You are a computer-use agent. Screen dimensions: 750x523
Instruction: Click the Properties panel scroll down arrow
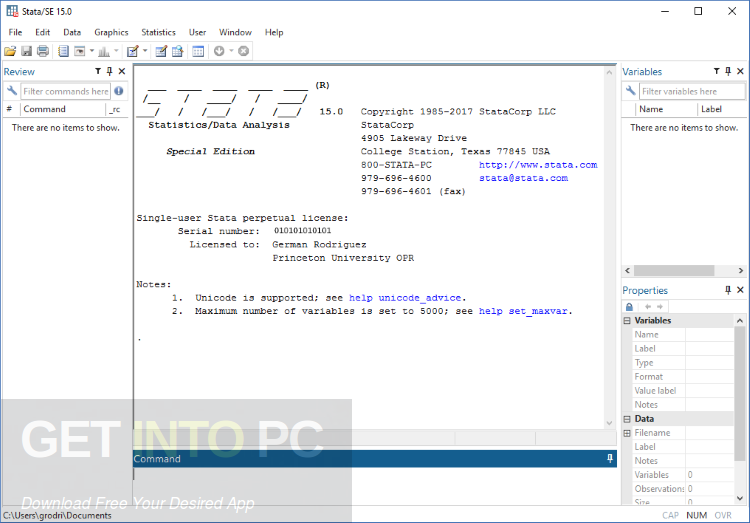[739, 498]
